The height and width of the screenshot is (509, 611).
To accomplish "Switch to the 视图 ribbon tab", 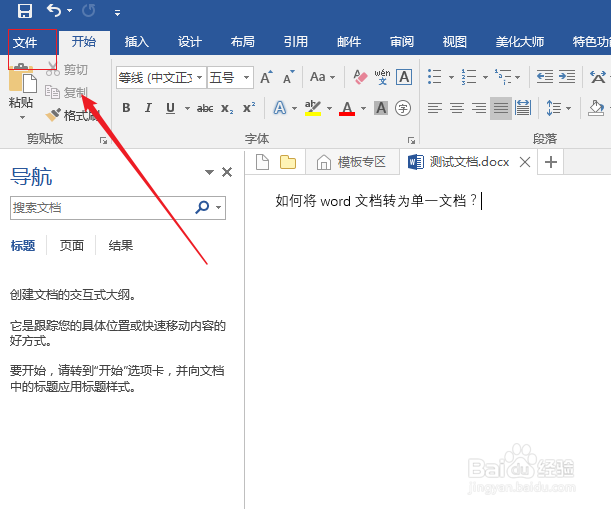I will (x=454, y=42).
